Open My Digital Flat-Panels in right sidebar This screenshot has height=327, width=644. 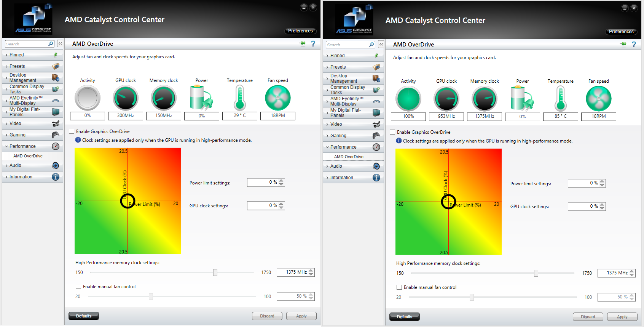click(353, 113)
